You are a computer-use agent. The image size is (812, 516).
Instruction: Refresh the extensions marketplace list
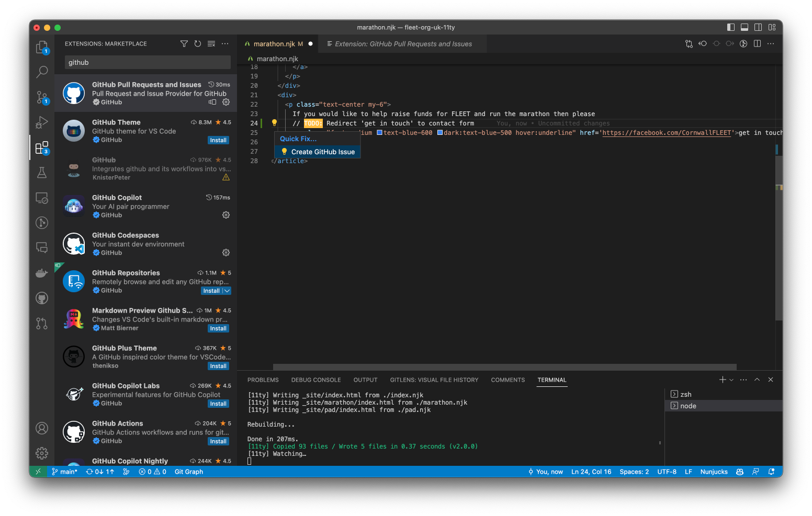[198, 44]
